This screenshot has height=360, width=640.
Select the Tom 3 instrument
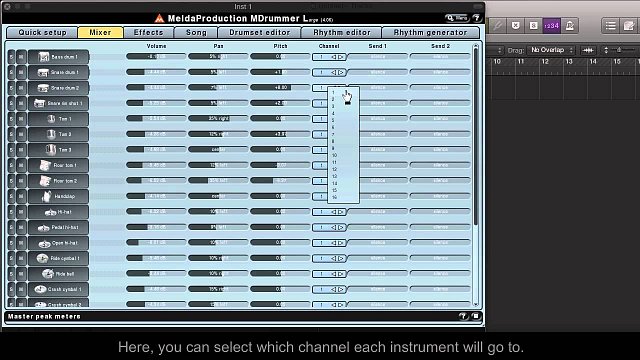(x=58, y=150)
